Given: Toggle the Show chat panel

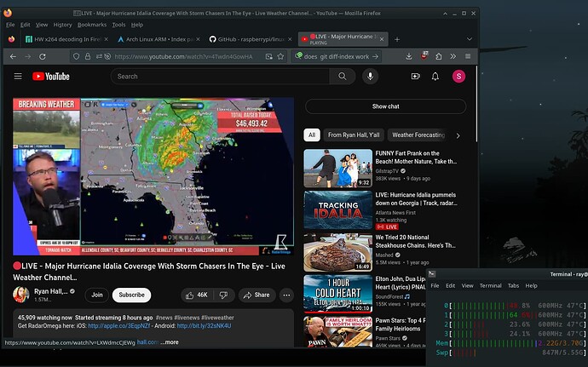Looking at the screenshot, I should point(385,106).
